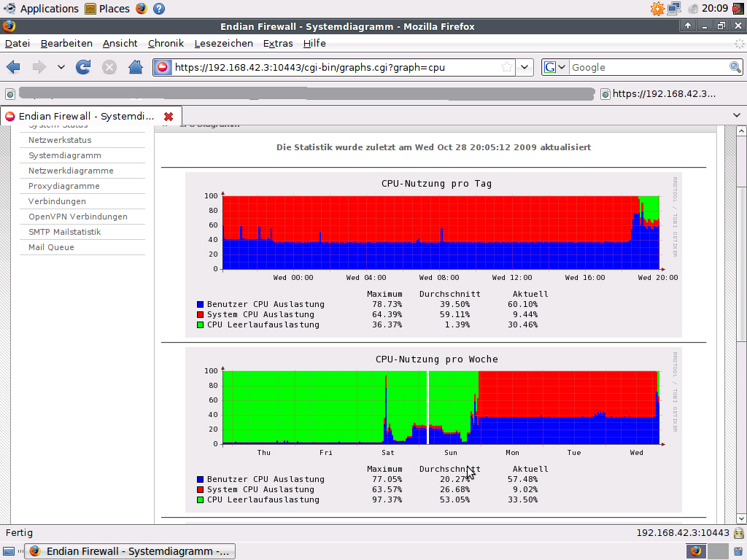Screen dimensions: 747x560
Task: Go to the home page icon
Action: click(x=136, y=67)
